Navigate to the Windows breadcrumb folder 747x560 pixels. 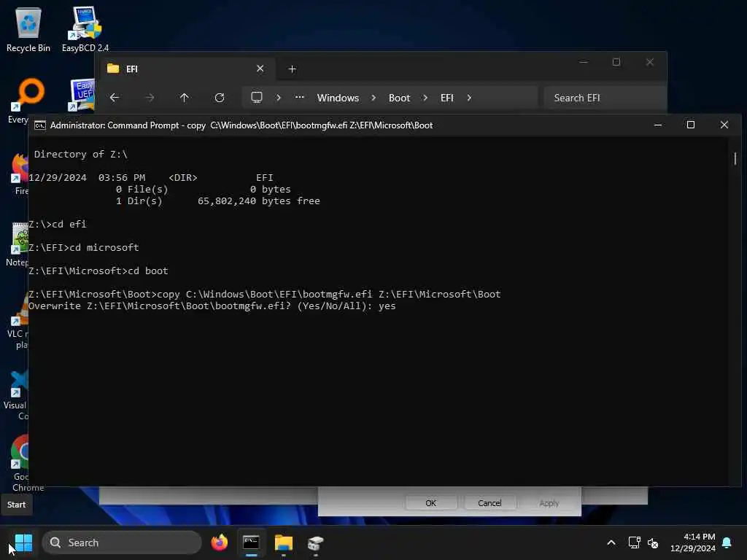pos(338,98)
